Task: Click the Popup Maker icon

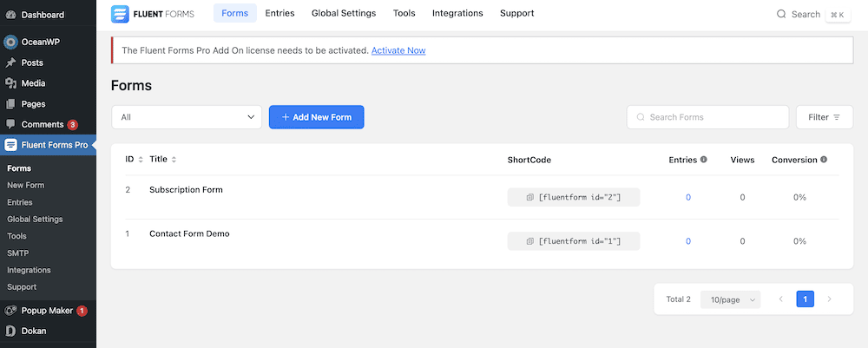Action: (x=10, y=311)
